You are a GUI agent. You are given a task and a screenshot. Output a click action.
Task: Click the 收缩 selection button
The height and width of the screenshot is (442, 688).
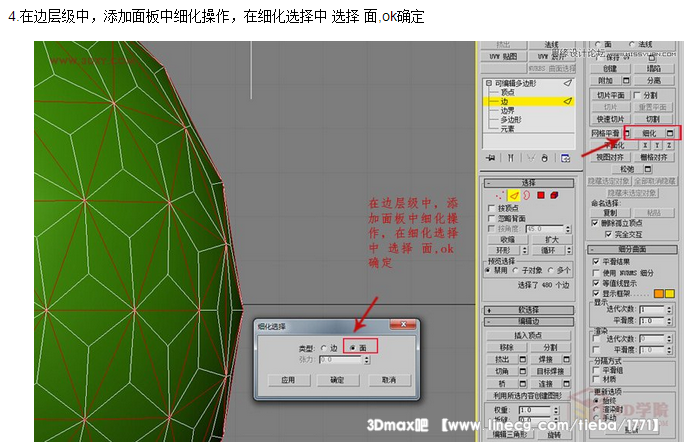(508, 240)
